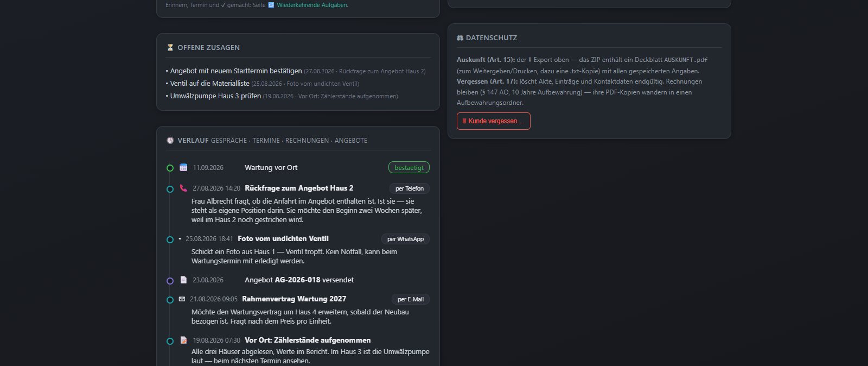
Task: Click the phone icon of Rückfrage zum Angebot
Action: [x=183, y=188]
